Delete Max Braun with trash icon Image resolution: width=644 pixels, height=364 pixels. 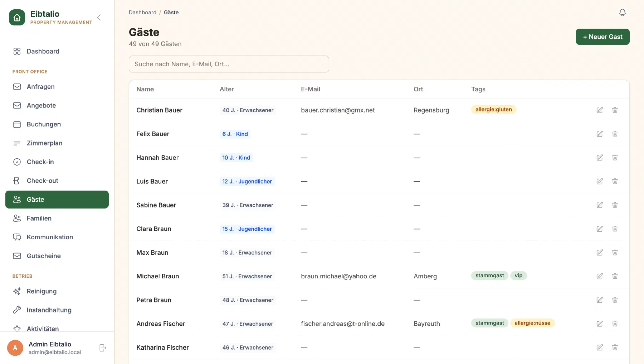coord(615,253)
